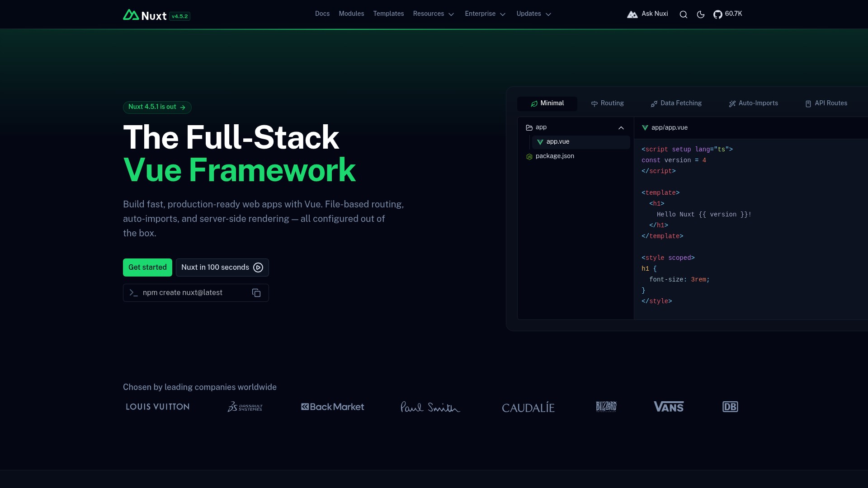This screenshot has width=868, height=488.
Task: Copy the npm create nuxt command
Action: [x=256, y=293]
